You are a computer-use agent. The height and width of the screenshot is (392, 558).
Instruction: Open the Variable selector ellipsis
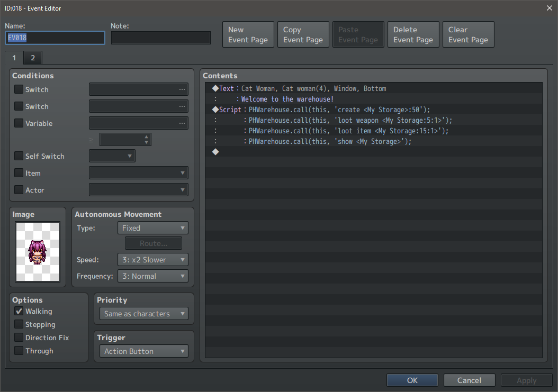(182, 123)
